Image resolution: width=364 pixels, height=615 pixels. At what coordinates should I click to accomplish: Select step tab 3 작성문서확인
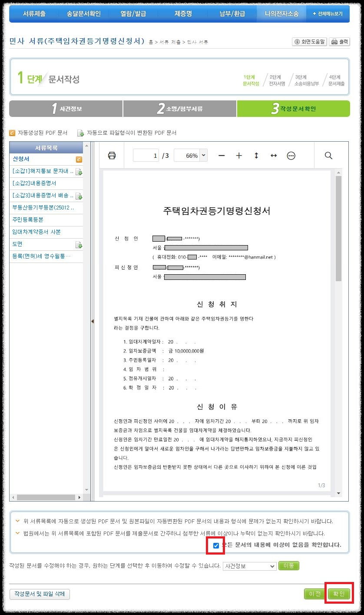(x=293, y=109)
